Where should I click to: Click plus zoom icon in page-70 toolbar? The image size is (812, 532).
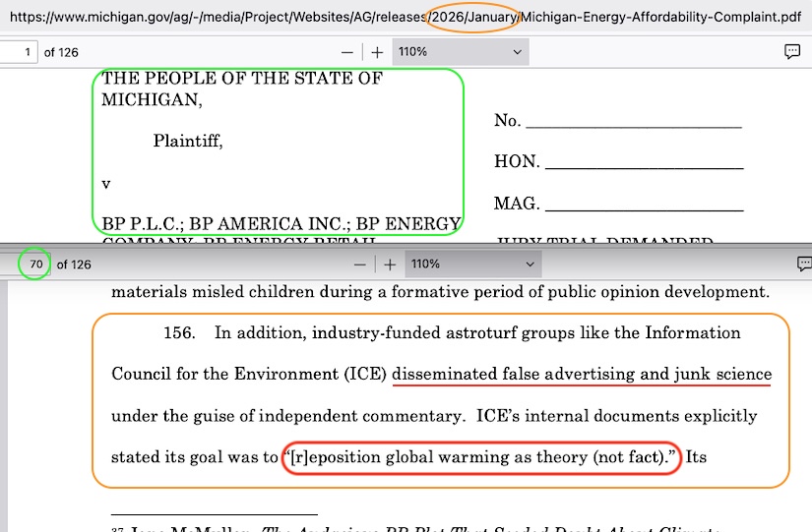click(x=390, y=265)
